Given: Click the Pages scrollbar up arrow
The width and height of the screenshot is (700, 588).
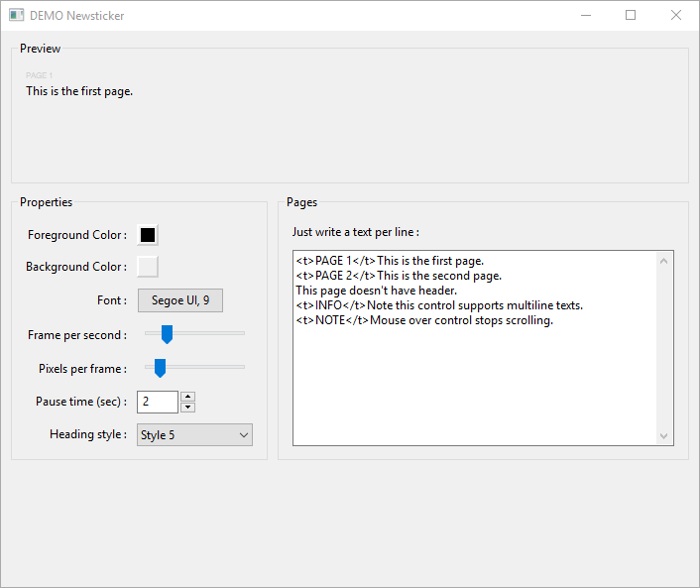Looking at the screenshot, I should tap(664, 261).
